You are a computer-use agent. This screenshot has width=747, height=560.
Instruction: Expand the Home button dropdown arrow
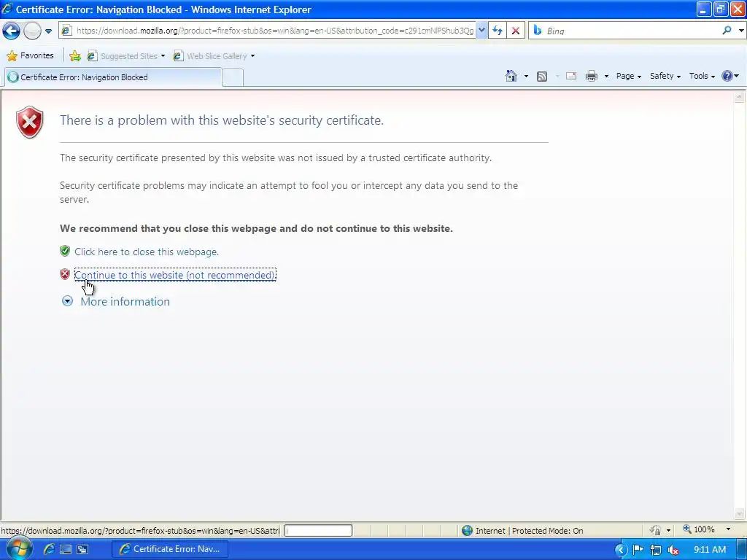pos(526,76)
